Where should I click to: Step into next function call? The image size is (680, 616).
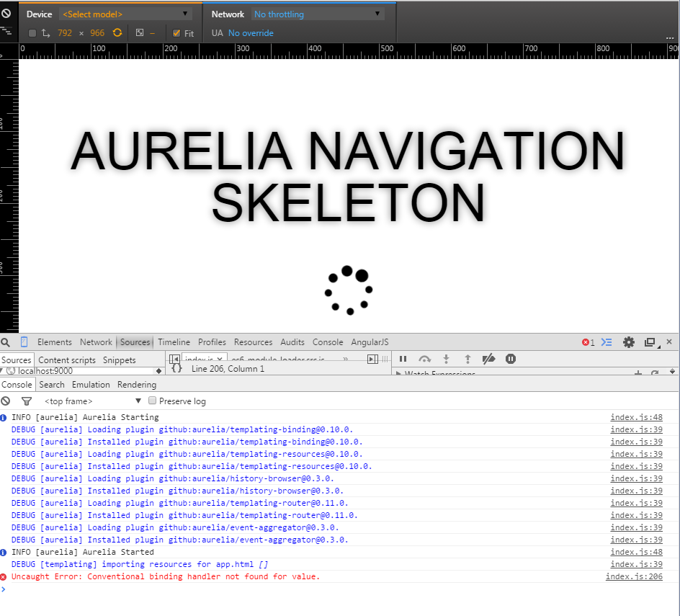point(446,359)
